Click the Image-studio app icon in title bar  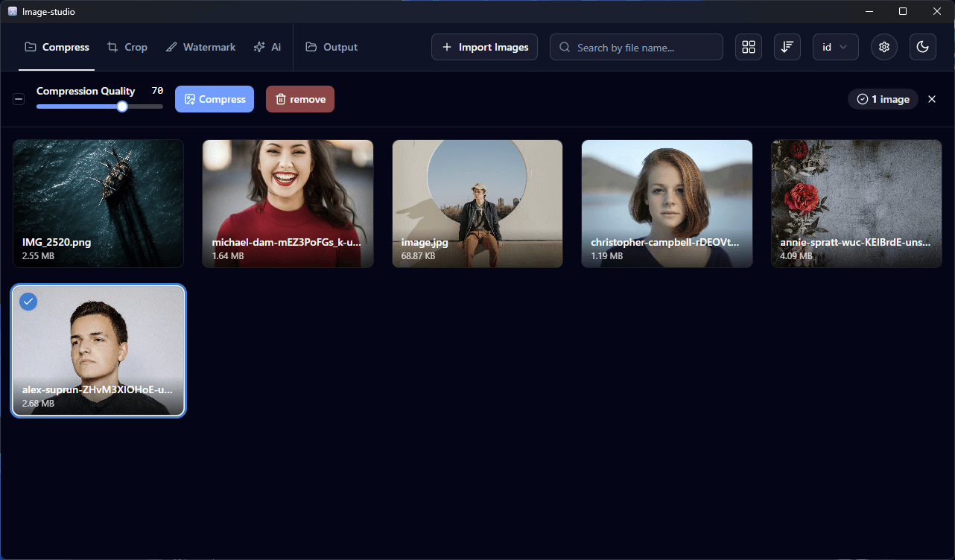click(13, 12)
